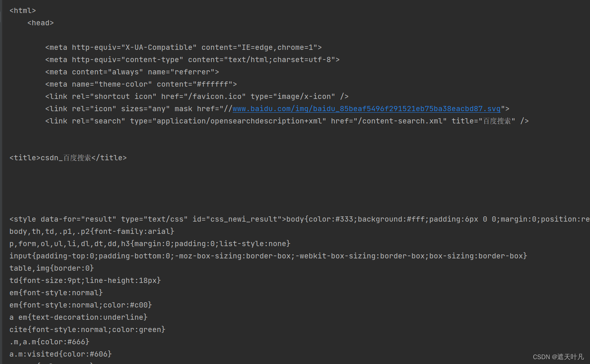Click the body,th,td font-family:arial line

(x=92, y=231)
